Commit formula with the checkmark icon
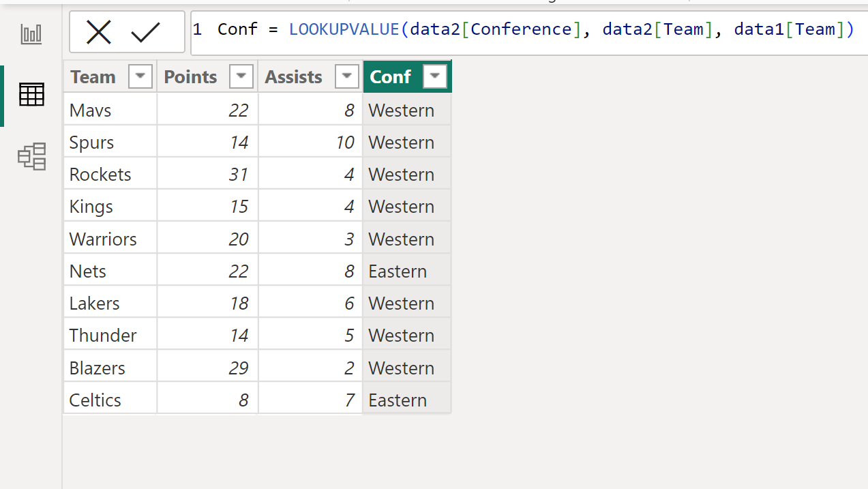This screenshot has height=489, width=868. [x=145, y=31]
